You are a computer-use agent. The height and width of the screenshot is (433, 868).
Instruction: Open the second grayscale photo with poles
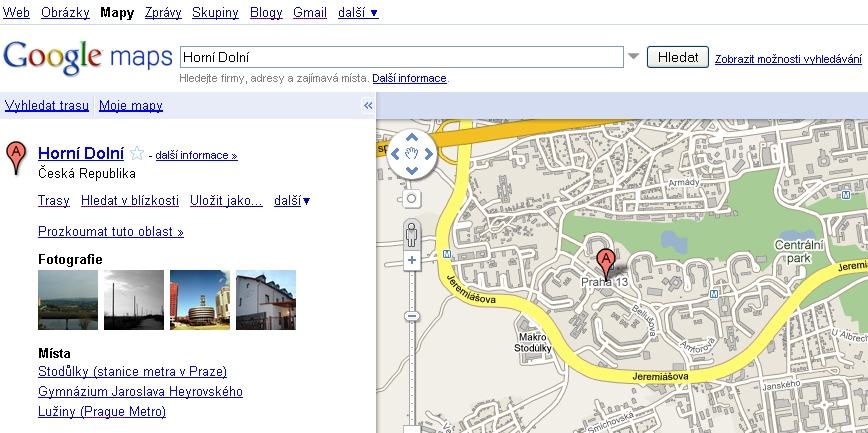pyautogui.click(x=133, y=300)
